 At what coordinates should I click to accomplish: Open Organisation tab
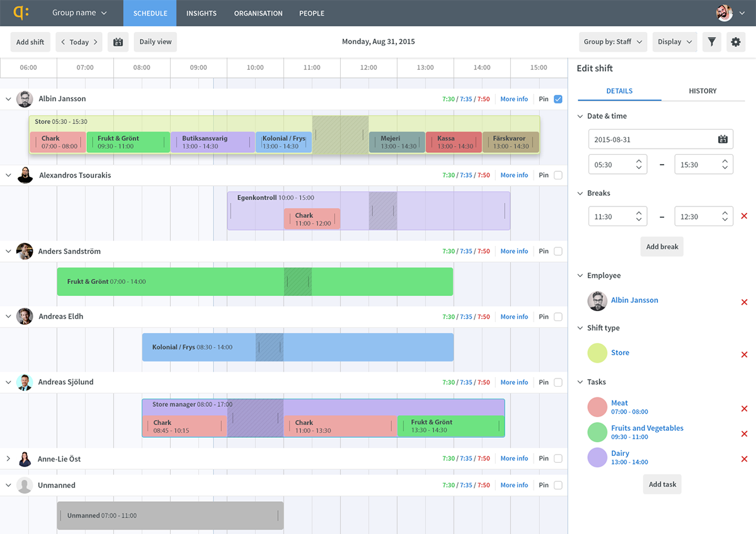pyautogui.click(x=258, y=13)
